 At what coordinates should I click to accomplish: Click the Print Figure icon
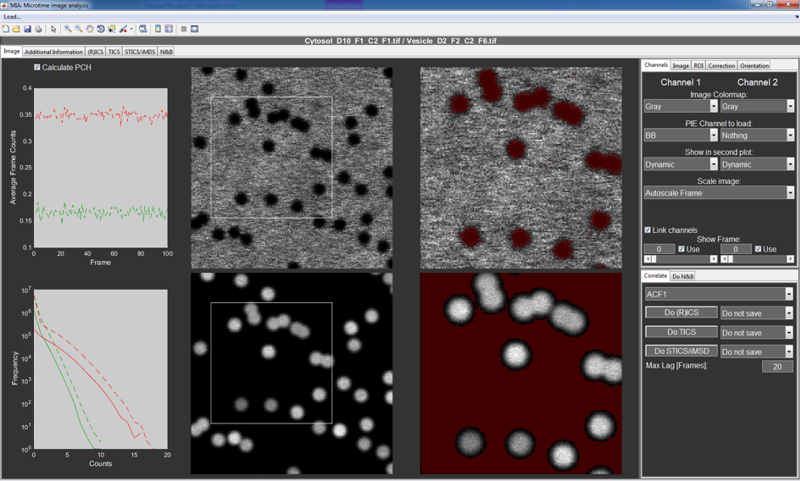(39, 29)
